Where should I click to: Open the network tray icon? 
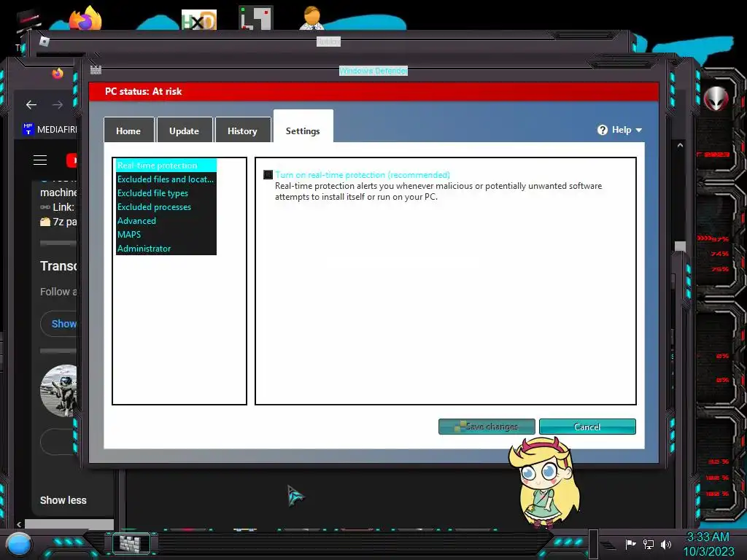(649, 544)
